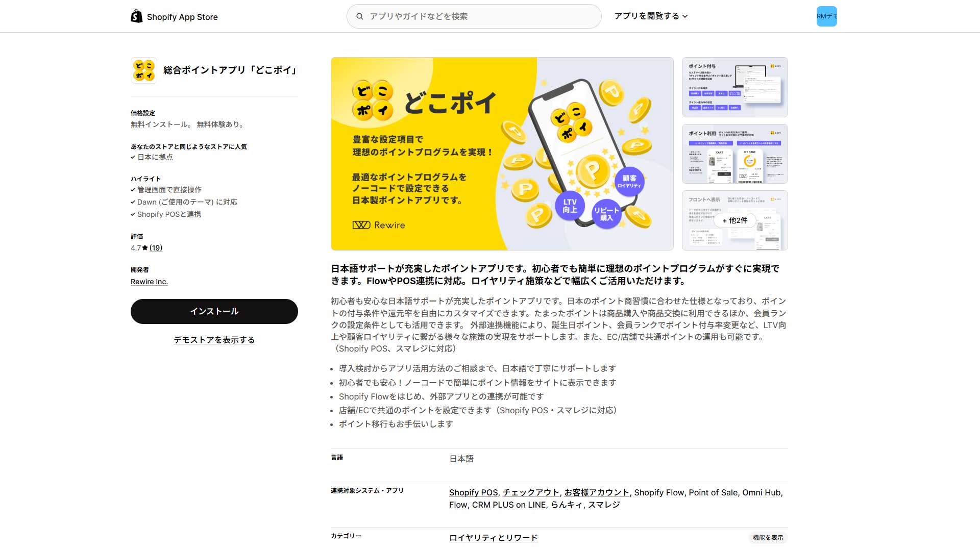Open the (19) reviews link
The height and width of the screenshot is (551, 980).
tap(156, 248)
